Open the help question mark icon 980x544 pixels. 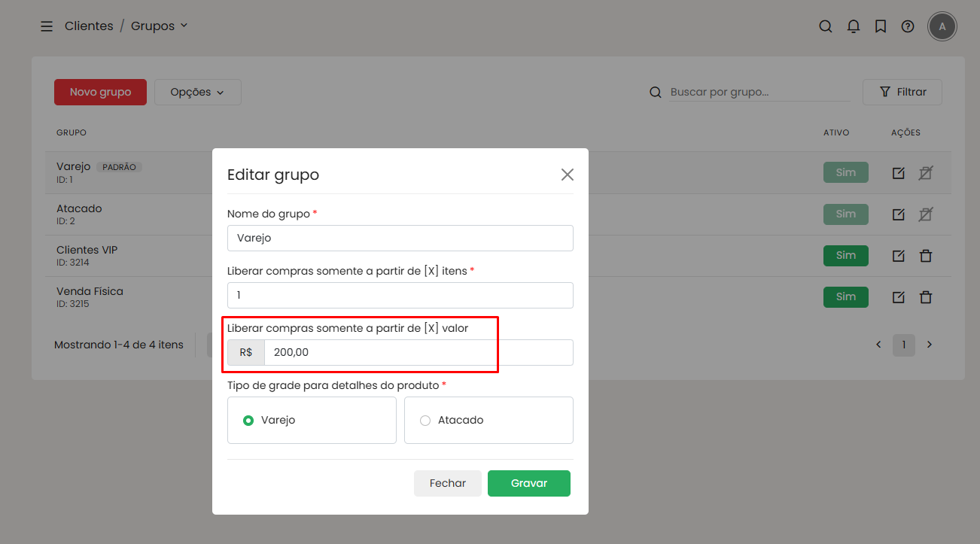pos(908,26)
